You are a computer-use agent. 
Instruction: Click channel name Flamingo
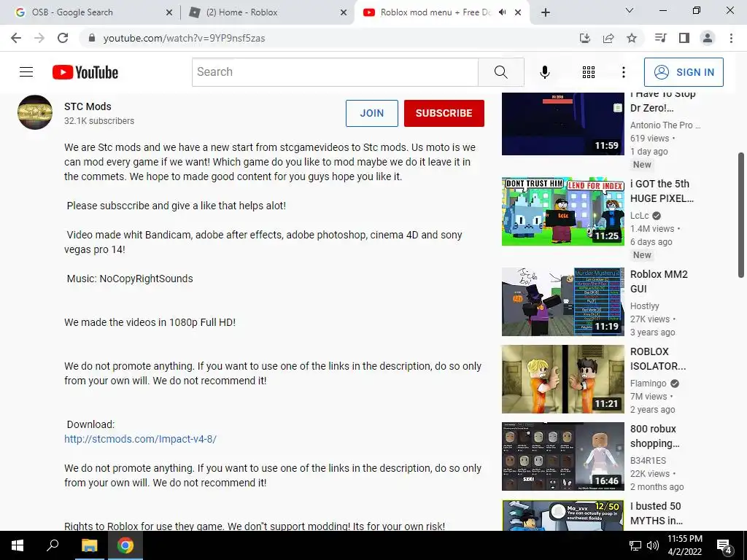coord(648,384)
